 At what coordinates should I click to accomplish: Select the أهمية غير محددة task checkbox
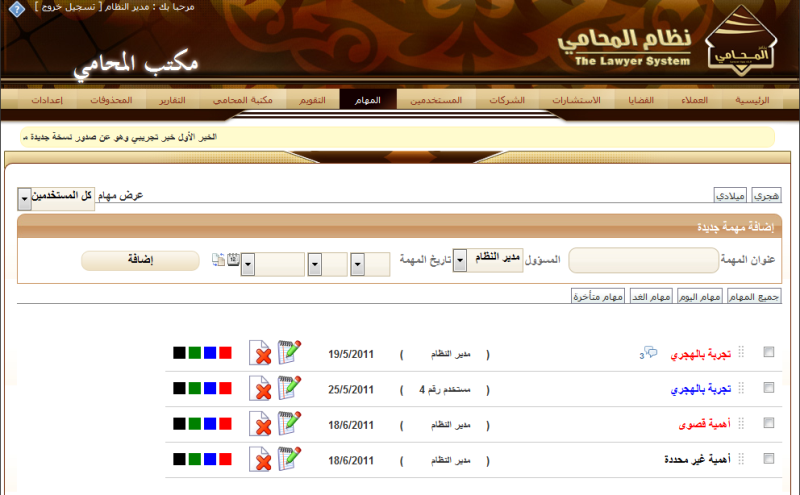(768, 459)
